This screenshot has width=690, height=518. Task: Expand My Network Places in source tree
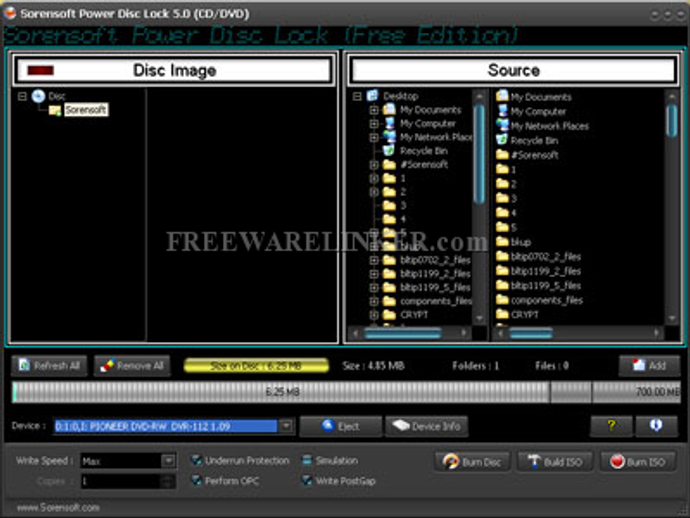[374, 137]
